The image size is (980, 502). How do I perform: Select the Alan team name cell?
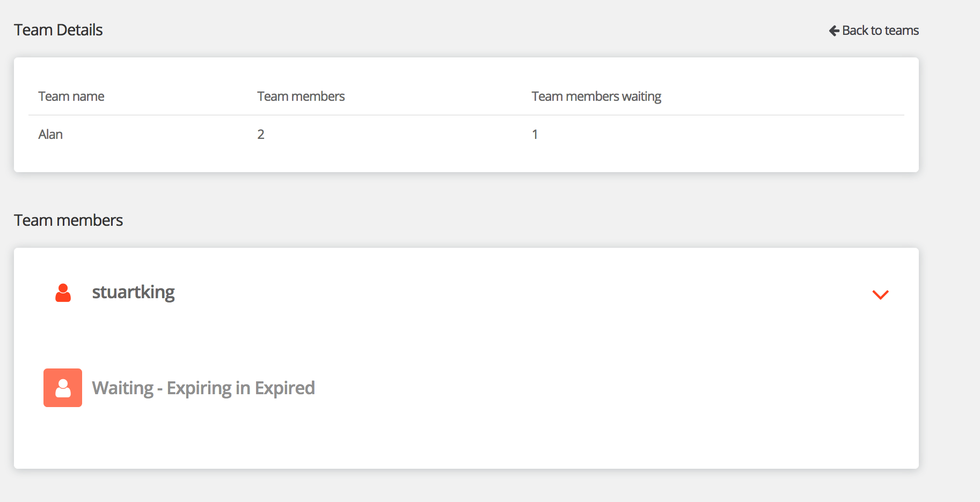(x=50, y=135)
